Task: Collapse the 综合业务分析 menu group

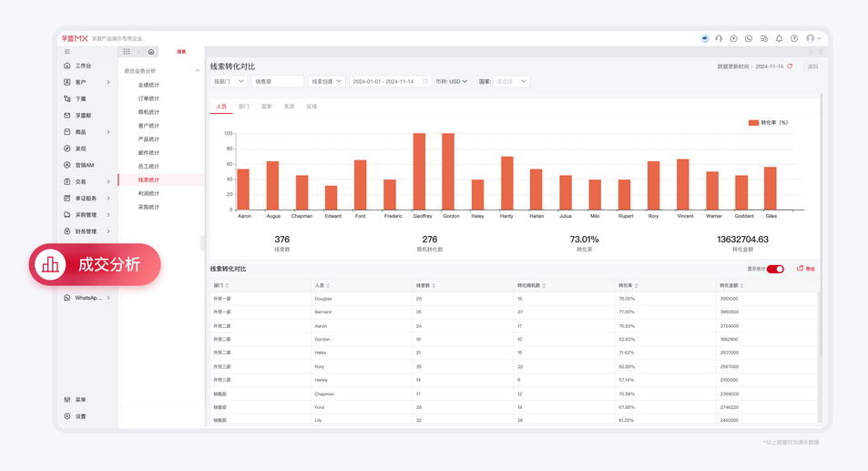Action: [198, 71]
